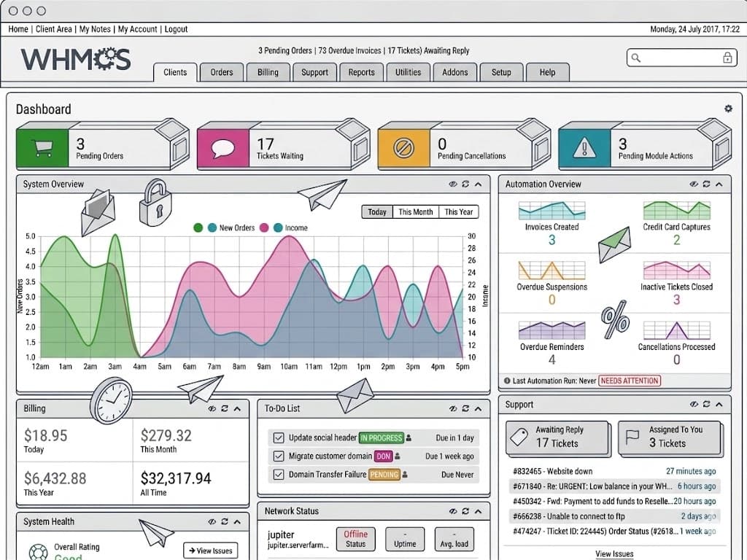Hide the Billing panel eye icon
This screenshot has width=747, height=560.
(x=212, y=408)
